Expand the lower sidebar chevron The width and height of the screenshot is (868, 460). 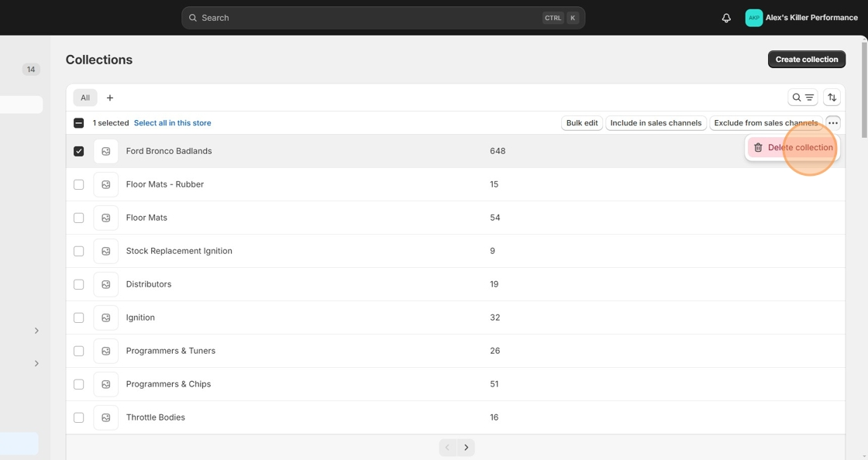click(x=36, y=363)
